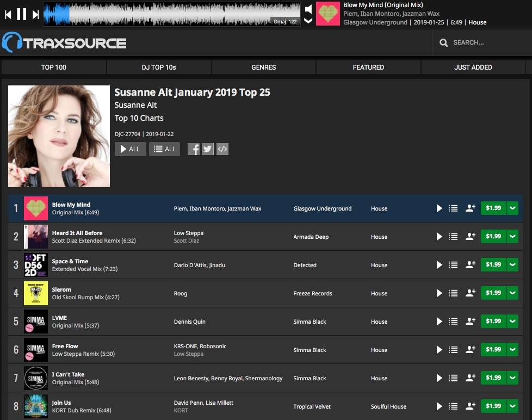Follow artists of Blow My Mind
The height and width of the screenshot is (420, 532).
pos(470,208)
